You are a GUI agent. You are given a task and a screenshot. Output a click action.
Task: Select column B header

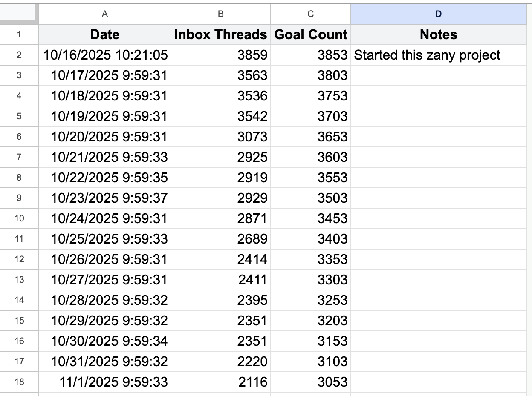220,14
